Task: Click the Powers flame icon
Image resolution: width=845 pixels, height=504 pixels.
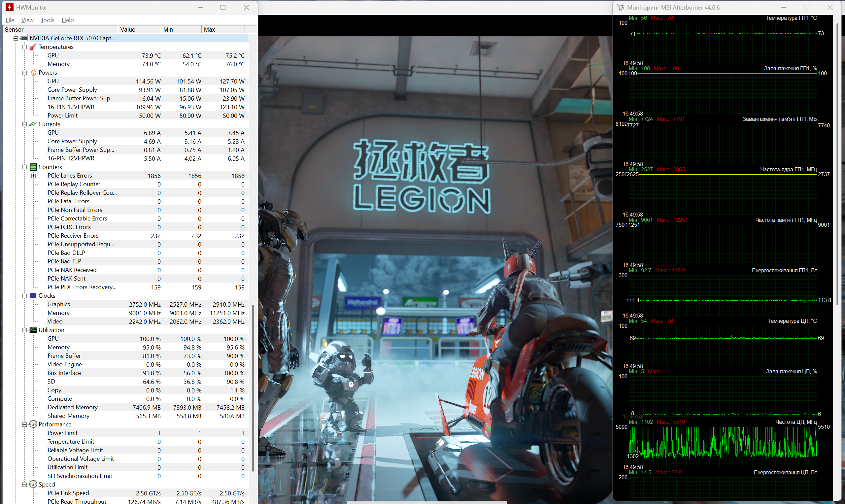Action: point(33,73)
